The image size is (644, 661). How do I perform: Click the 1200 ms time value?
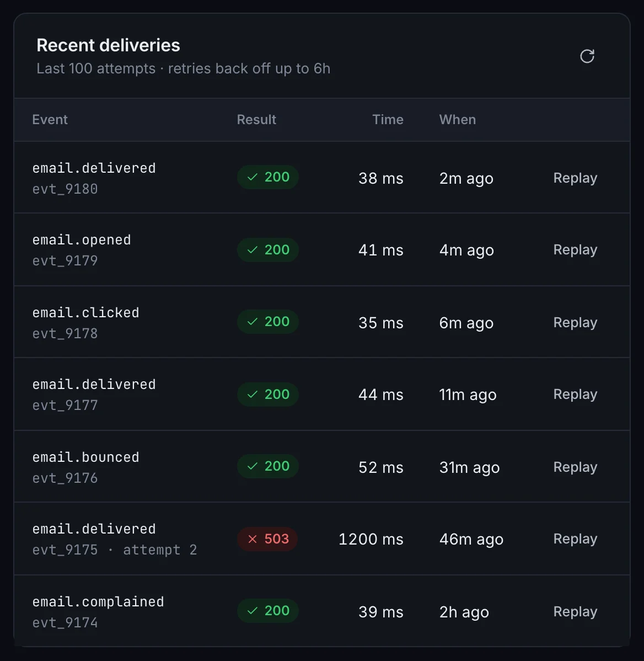371,539
